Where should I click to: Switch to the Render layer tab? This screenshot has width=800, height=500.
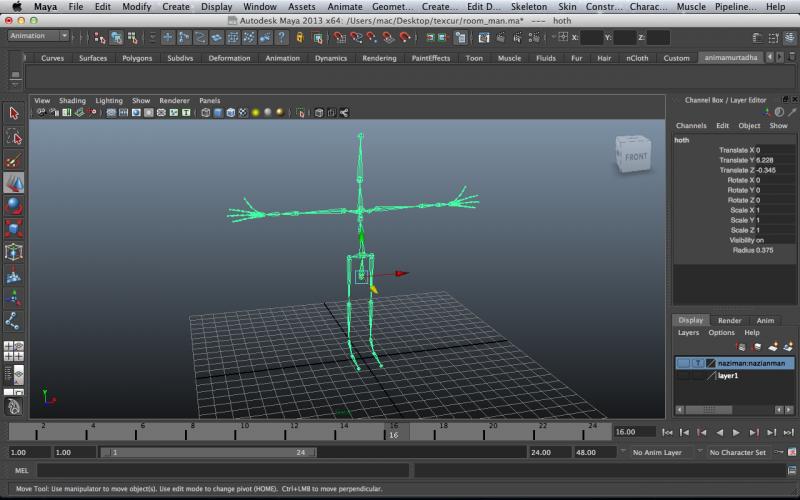pyautogui.click(x=729, y=320)
